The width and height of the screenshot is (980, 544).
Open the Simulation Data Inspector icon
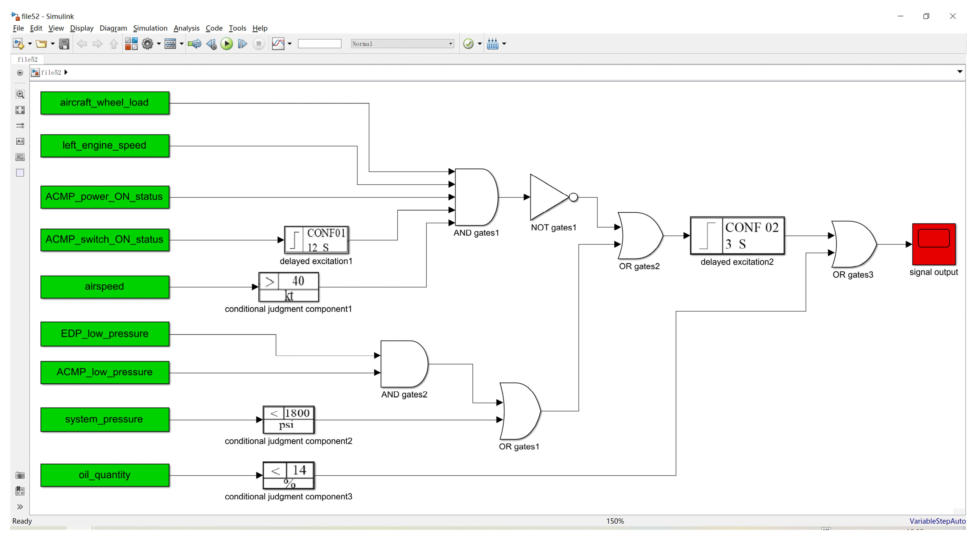(278, 44)
